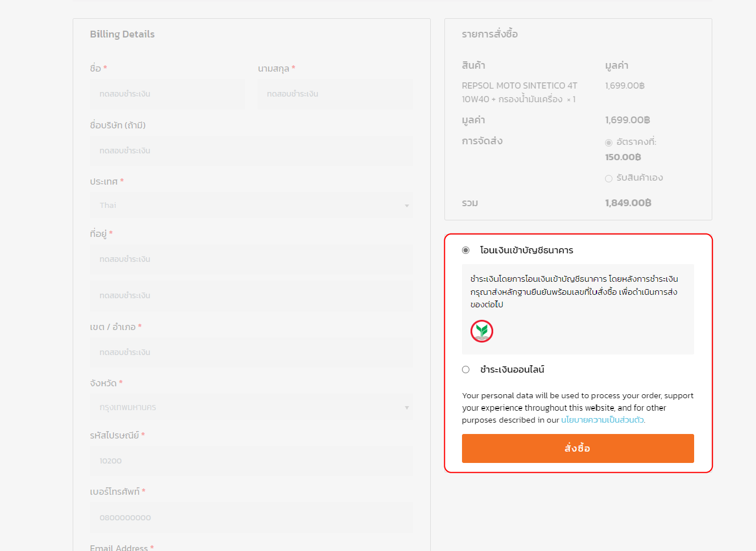Viewport: 756px width, 551px height.
Task: Choose the อัตราคงที่ shipping option
Action: pyautogui.click(x=608, y=143)
